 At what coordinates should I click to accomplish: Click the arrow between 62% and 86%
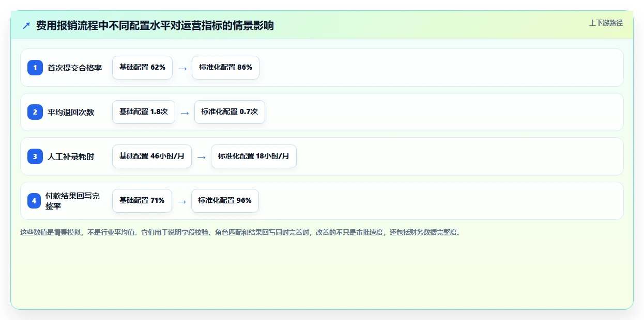(182, 68)
